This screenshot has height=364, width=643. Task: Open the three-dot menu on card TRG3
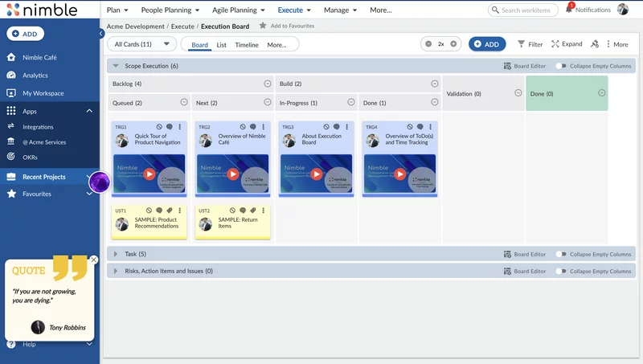point(346,127)
